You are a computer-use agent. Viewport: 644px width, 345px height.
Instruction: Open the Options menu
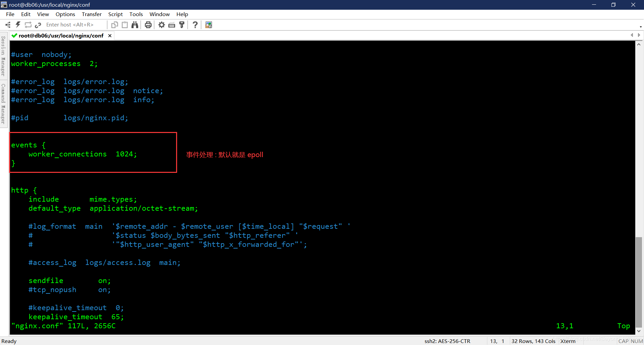65,14
